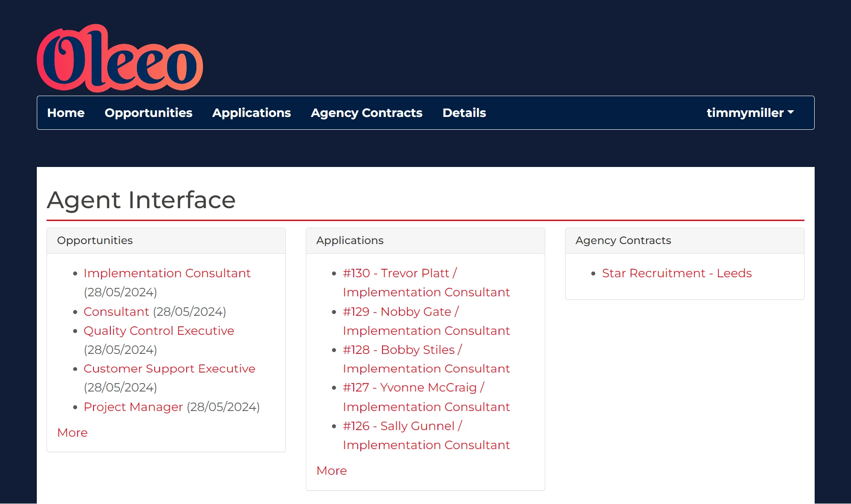
Task: Open the Project Manager opportunity
Action: pos(133,407)
